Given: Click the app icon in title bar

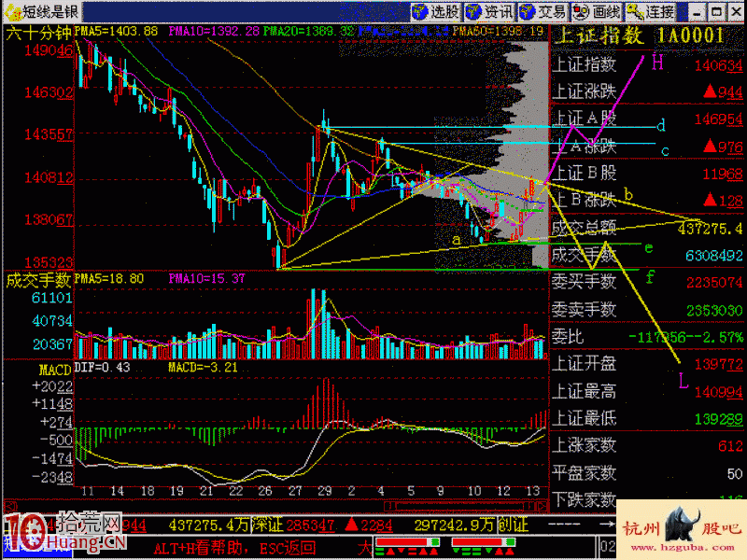Looking at the screenshot, I should coord(12,11).
